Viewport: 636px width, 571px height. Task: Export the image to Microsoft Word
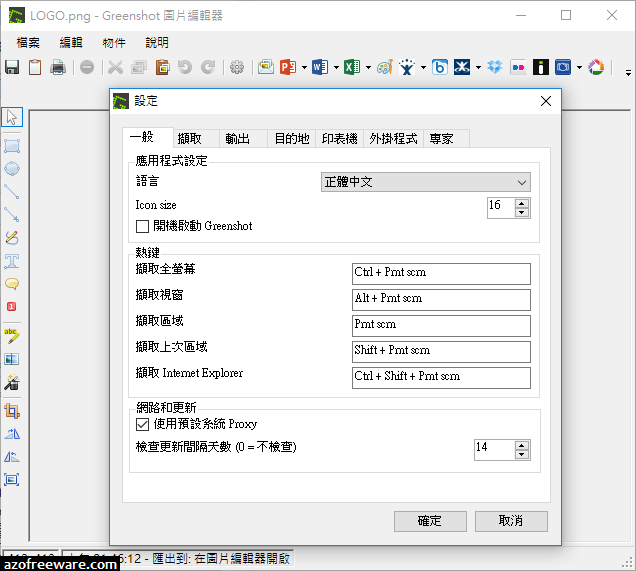(320, 67)
